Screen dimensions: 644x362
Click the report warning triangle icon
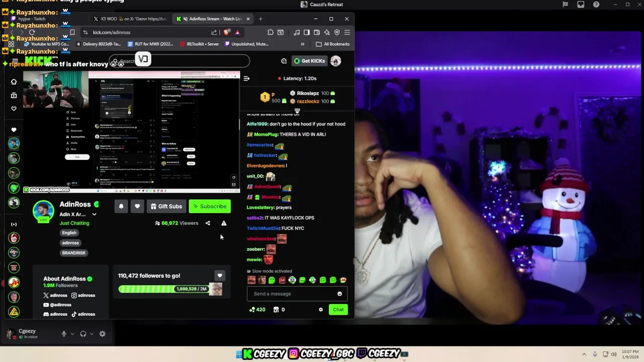[224, 223]
